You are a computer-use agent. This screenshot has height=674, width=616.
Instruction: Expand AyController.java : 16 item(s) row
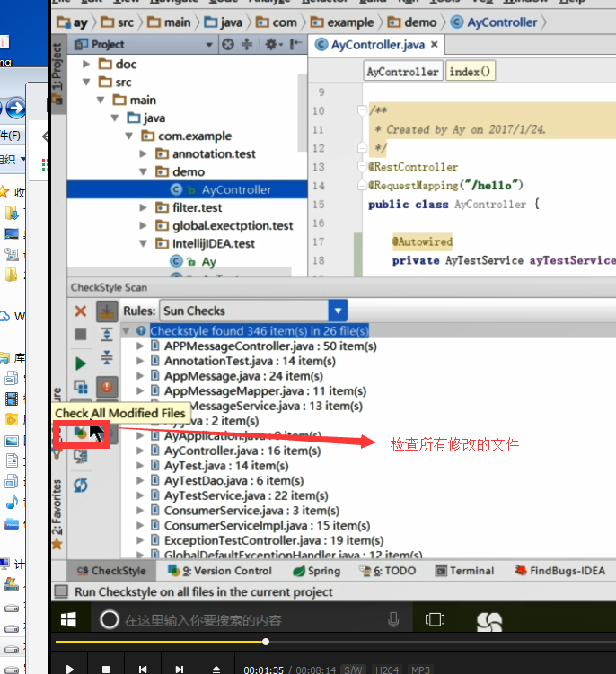(140, 451)
